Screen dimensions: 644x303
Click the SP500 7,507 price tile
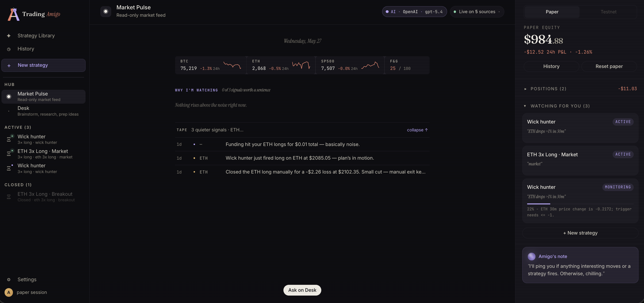(x=350, y=65)
